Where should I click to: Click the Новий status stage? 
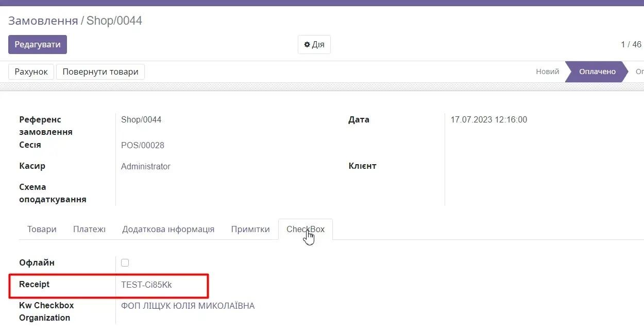[547, 72]
